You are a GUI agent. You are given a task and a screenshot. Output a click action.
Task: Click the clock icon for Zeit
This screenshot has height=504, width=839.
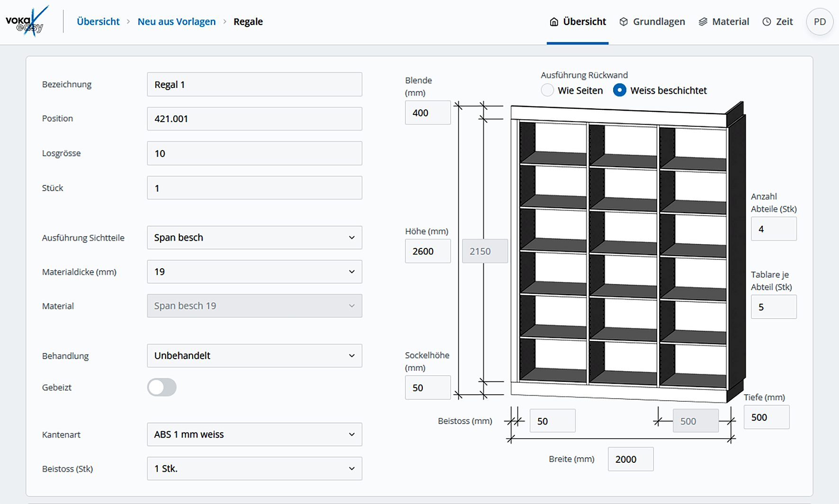coord(767,22)
